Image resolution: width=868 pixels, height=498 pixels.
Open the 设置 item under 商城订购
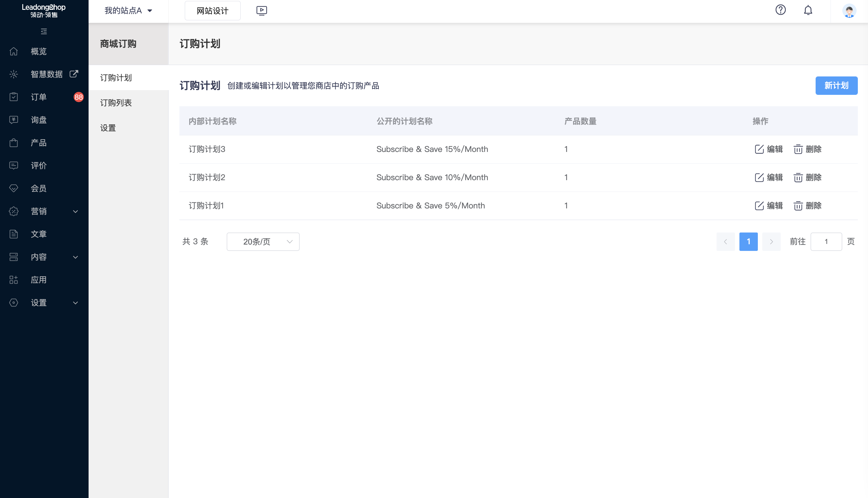click(x=108, y=127)
